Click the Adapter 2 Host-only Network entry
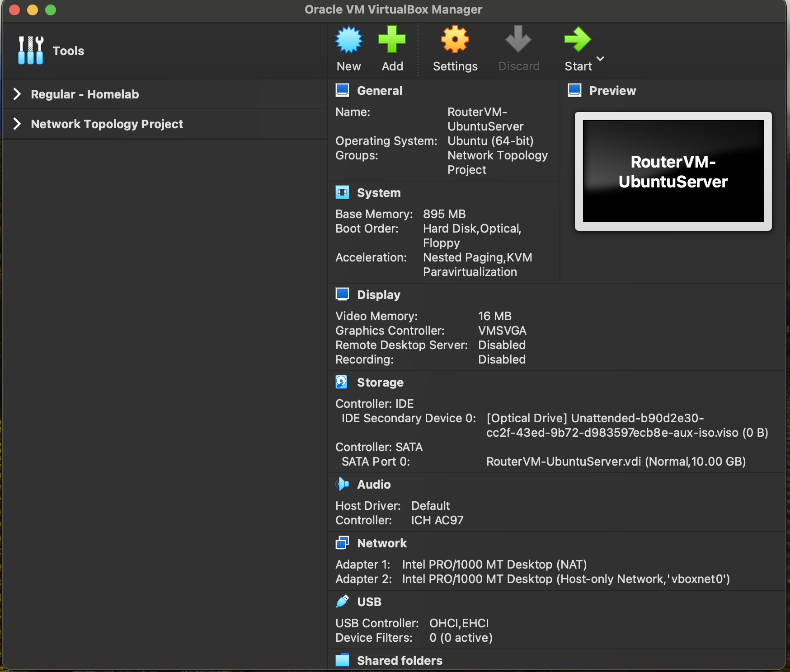This screenshot has width=790, height=672. pos(566,579)
